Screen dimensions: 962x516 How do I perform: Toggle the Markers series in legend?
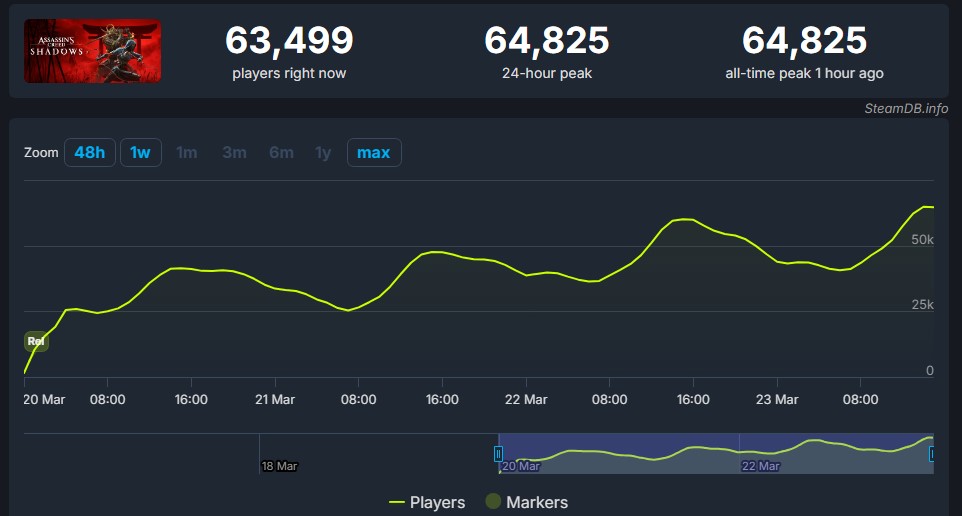coord(526,502)
